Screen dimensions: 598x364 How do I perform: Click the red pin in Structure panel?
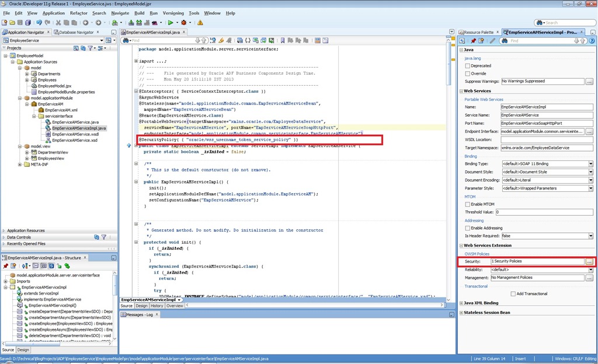(x=5, y=266)
